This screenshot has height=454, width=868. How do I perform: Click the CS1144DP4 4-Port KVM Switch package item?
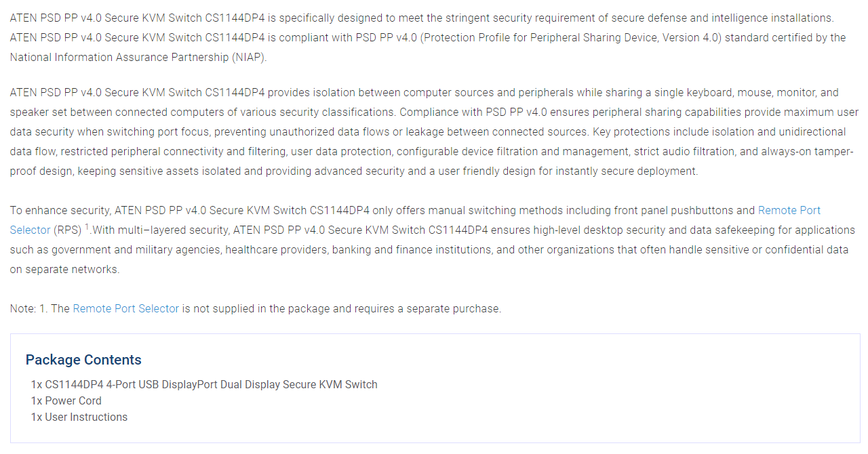204,385
